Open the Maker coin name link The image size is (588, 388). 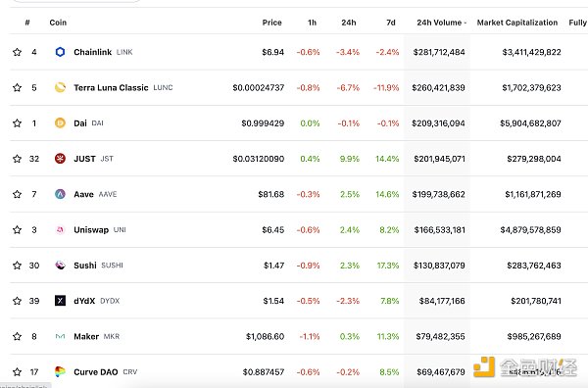tap(86, 336)
